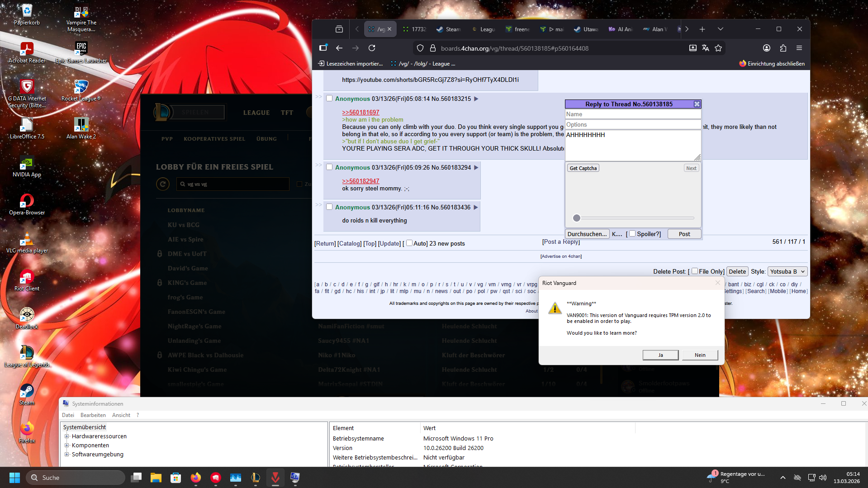The width and height of the screenshot is (868, 488).
Task: Click the Windows Start button
Action: pos(14,478)
